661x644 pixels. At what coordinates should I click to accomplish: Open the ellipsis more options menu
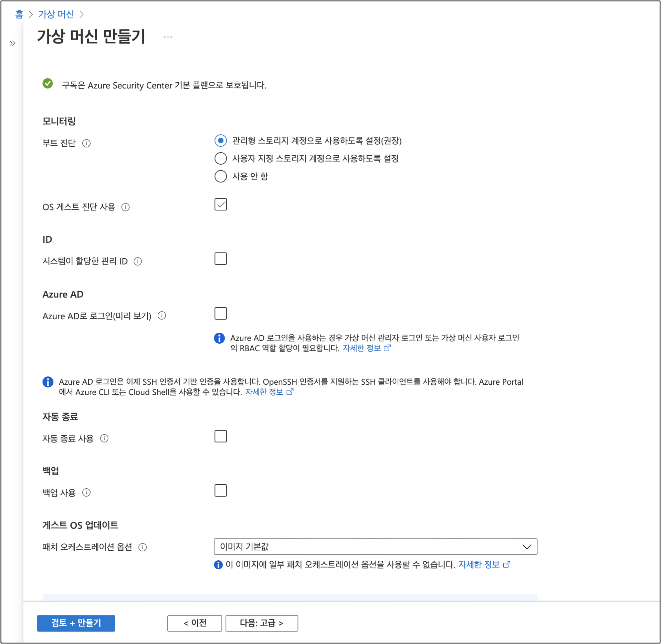(x=168, y=37)
